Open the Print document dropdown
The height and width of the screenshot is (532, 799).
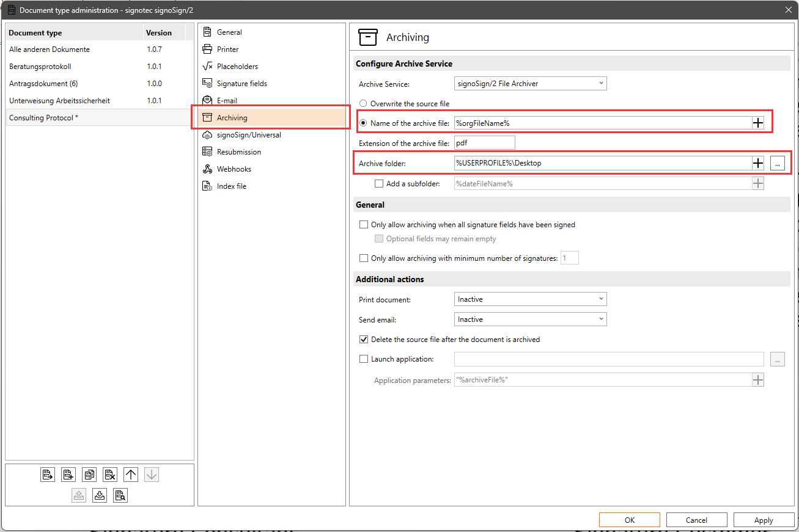pyautogui.click(x=531, y=299)
